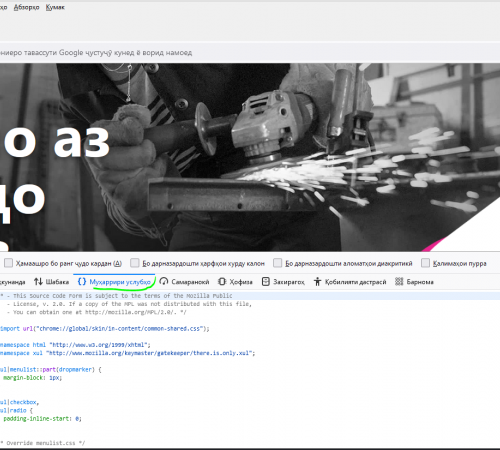
Task: Enable 'Бо дарназардошти ҳарфҳои хурду калон' checkbox
Action: click(135, 263)
